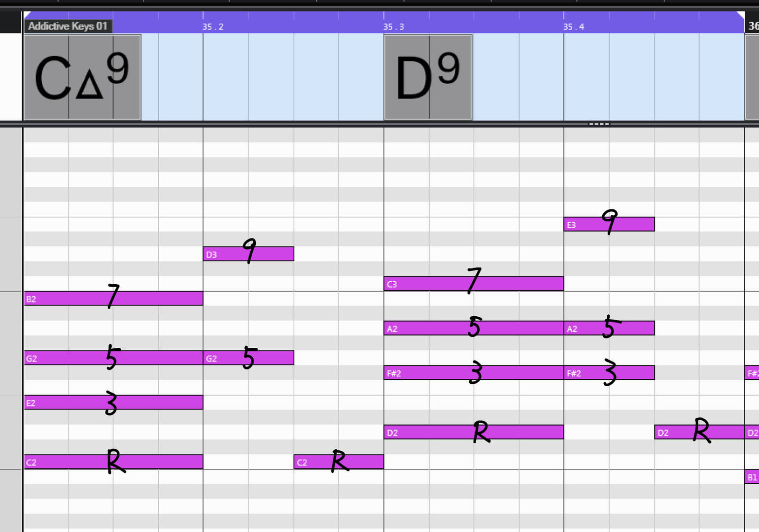Select the CΔ9 chord event
Image resolution: width=759 pixels, height=532 pixels.
82,77
